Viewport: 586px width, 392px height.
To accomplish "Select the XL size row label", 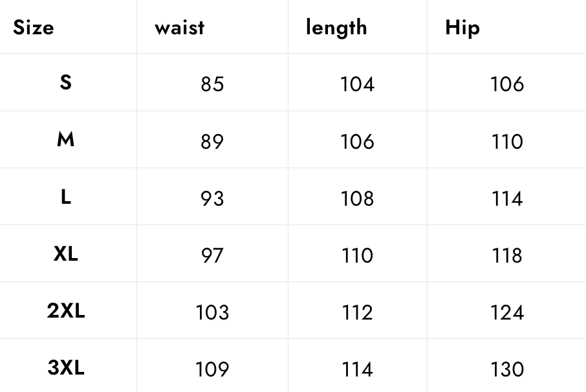I will 66,254.
